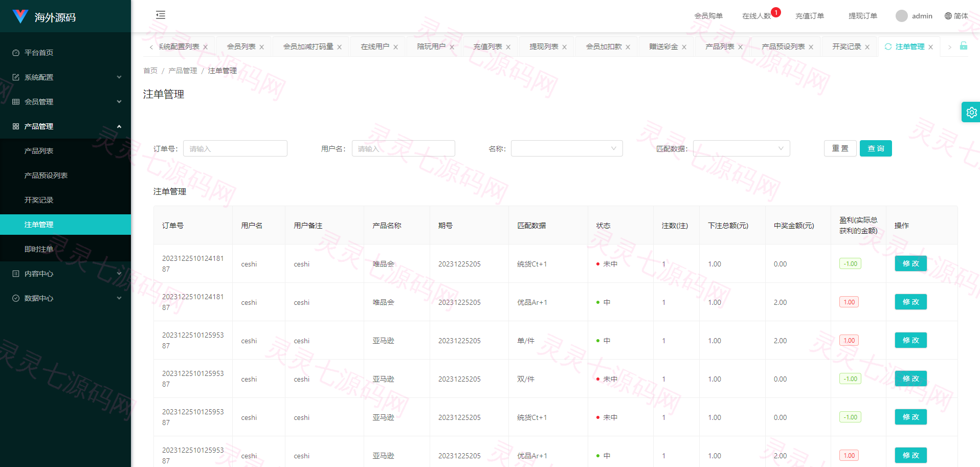Screen dimensions: 980x467
Task: Switch to the 产品预设列表 tab
Action: click(x=783, y=47)
